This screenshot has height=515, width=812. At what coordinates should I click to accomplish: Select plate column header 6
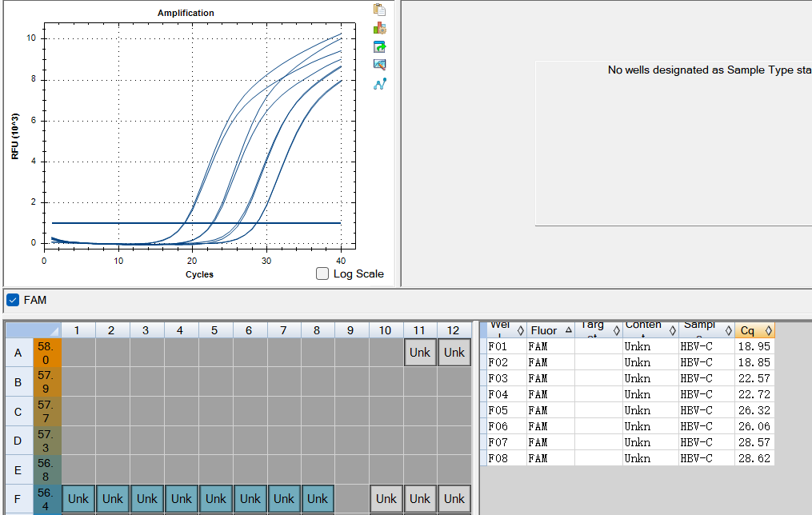[250, 330]
